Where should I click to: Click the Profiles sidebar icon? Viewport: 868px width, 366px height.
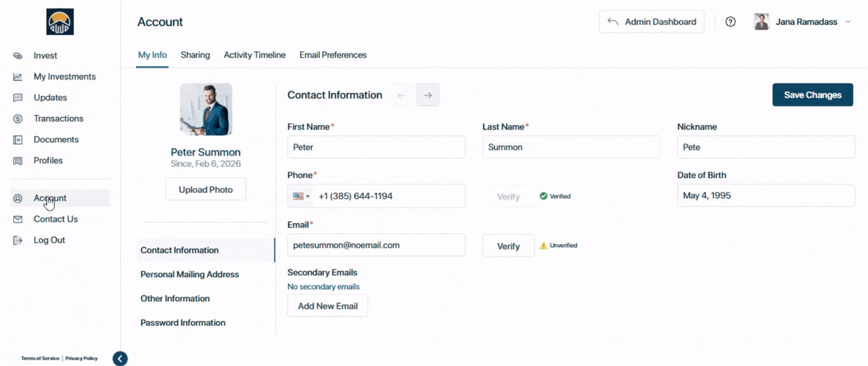[x=18, y=161]
